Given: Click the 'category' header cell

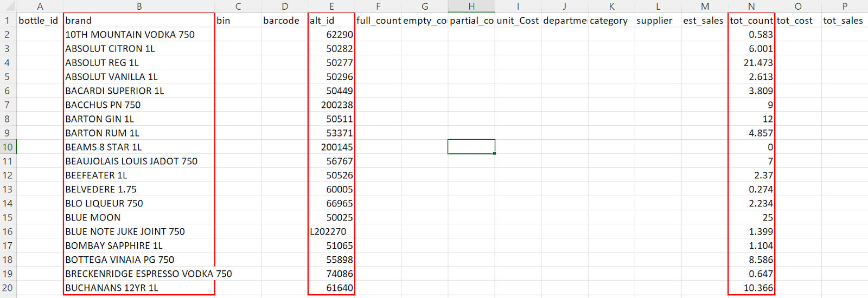Looking at the screenshot, I should [x=611, y=20].
